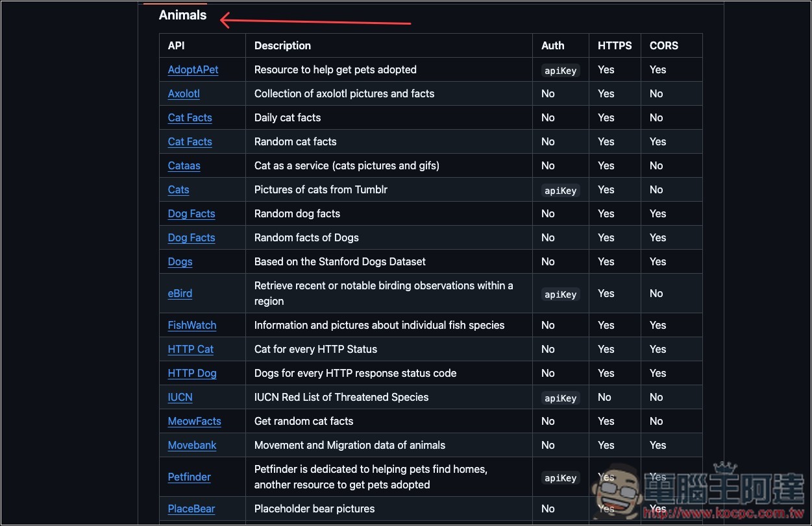Open the Axolotl API link
This screenshot has height=526, width=812.
click(x=184, y=94)
